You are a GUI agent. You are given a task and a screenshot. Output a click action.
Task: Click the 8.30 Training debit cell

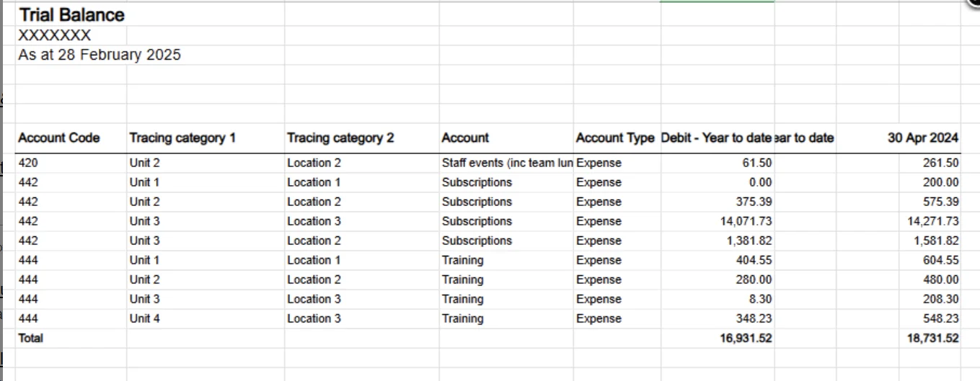click(x=760, y=300)
